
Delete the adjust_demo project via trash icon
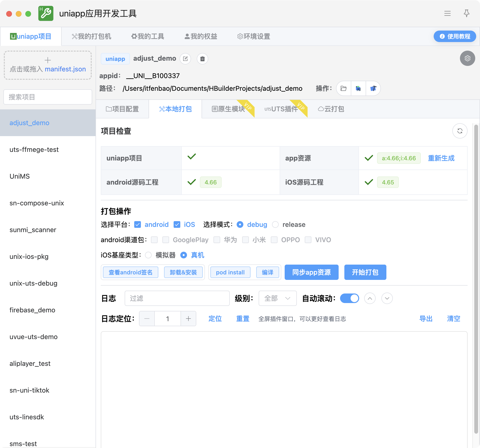tap(202, 59)
